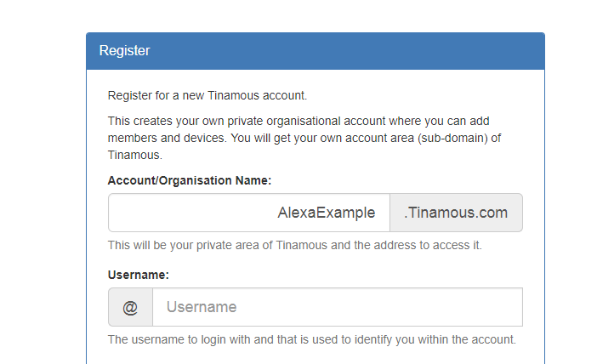Click the "AlexaExample" value text

tap(326, 213)
